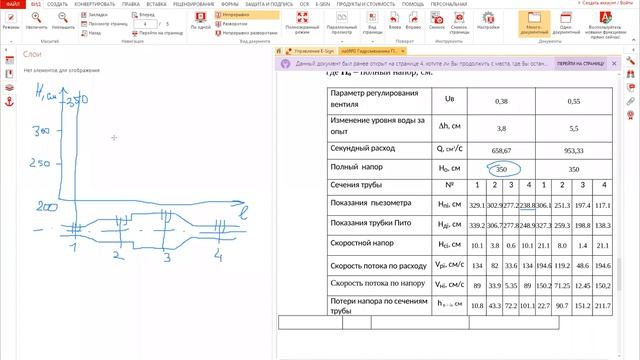This screenshot has height=360, width=640.
Task: Open thumbnails panel in left sidebar
Action: coord(9,60)
